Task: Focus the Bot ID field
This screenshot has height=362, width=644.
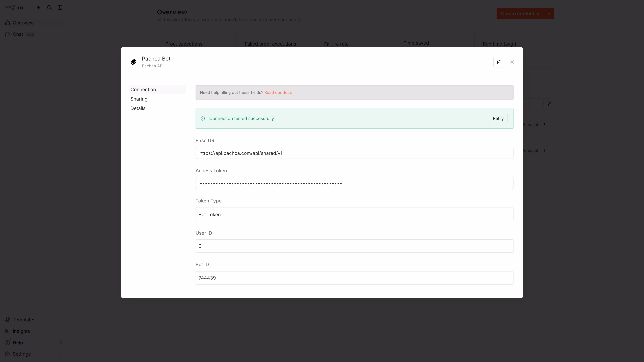Action: (x=354, y=278)
